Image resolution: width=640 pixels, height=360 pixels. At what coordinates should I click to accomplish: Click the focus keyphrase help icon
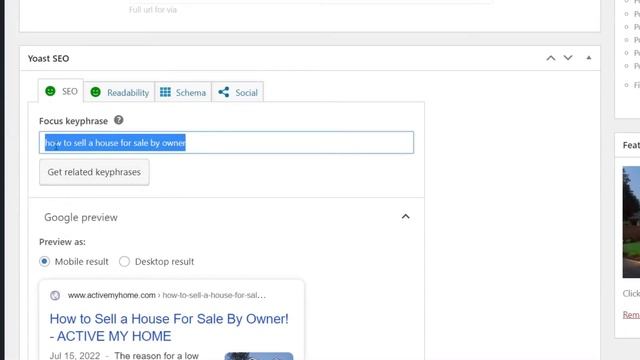click(x=118, y=120)
